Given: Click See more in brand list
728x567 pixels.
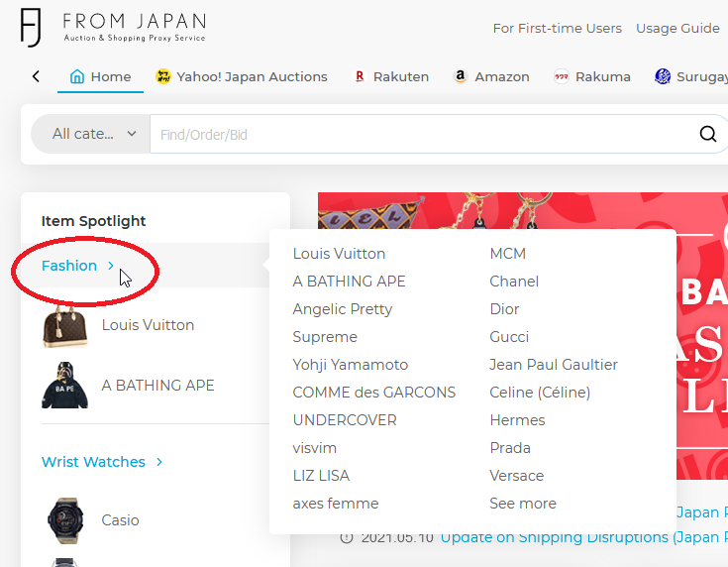Looking at the screenshot, I should pos(523,504).
